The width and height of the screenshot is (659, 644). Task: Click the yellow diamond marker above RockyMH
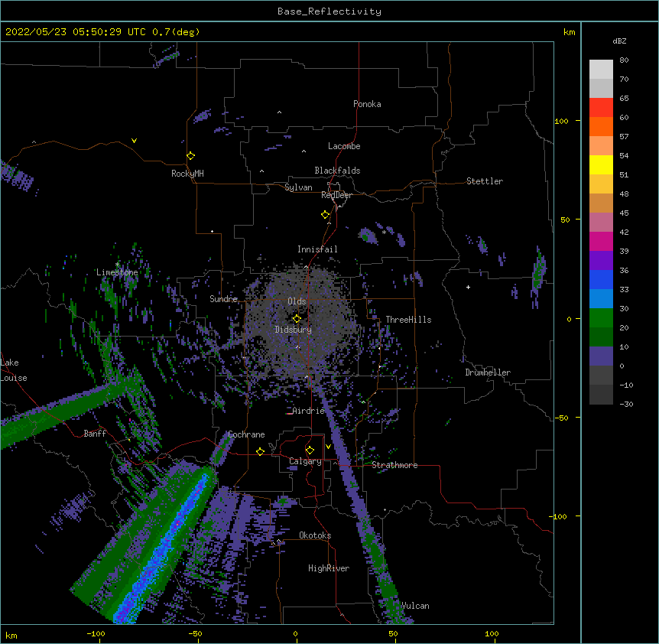[191, 156]
